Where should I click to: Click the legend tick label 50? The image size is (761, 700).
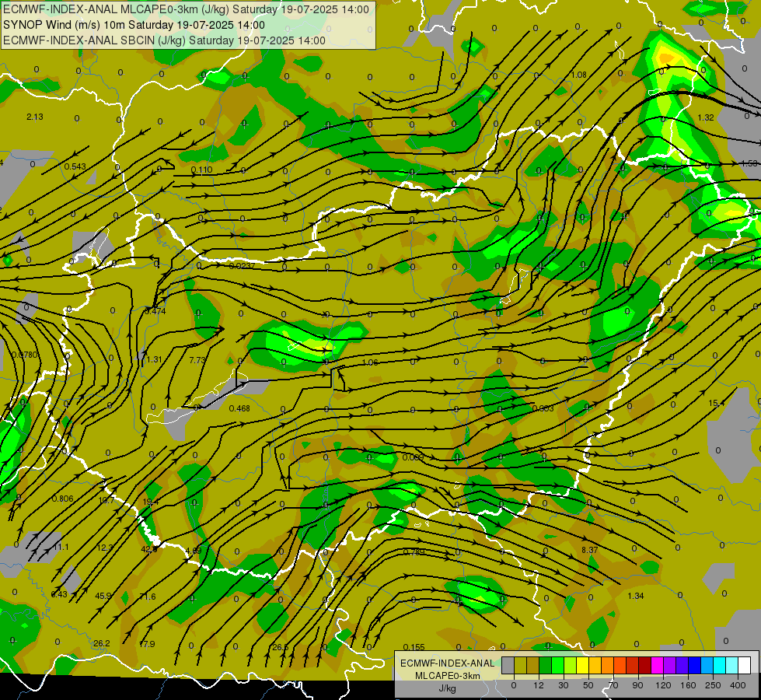pyautogui.click(x=588, y=685)
